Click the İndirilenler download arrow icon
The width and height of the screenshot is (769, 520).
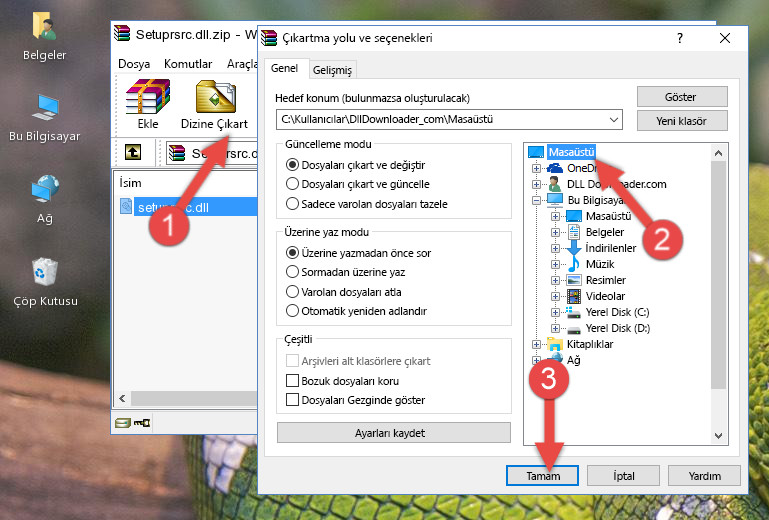573,248
